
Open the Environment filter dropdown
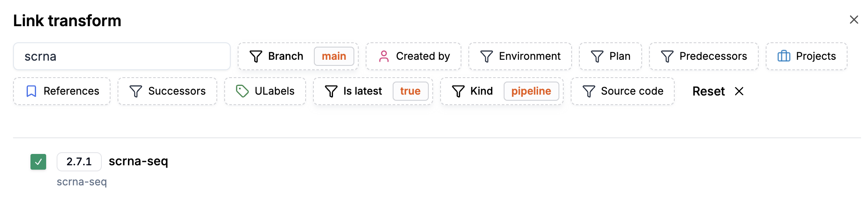coord(520,56)
